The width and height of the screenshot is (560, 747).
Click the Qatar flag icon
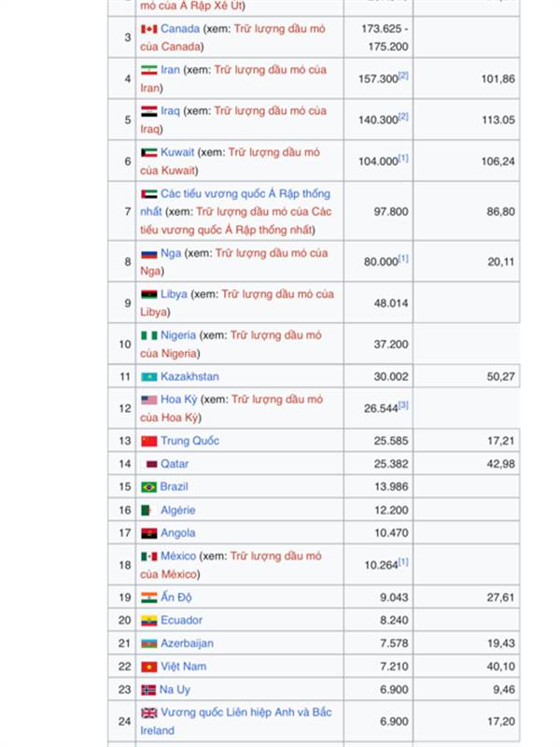click(x=152, y=464)
